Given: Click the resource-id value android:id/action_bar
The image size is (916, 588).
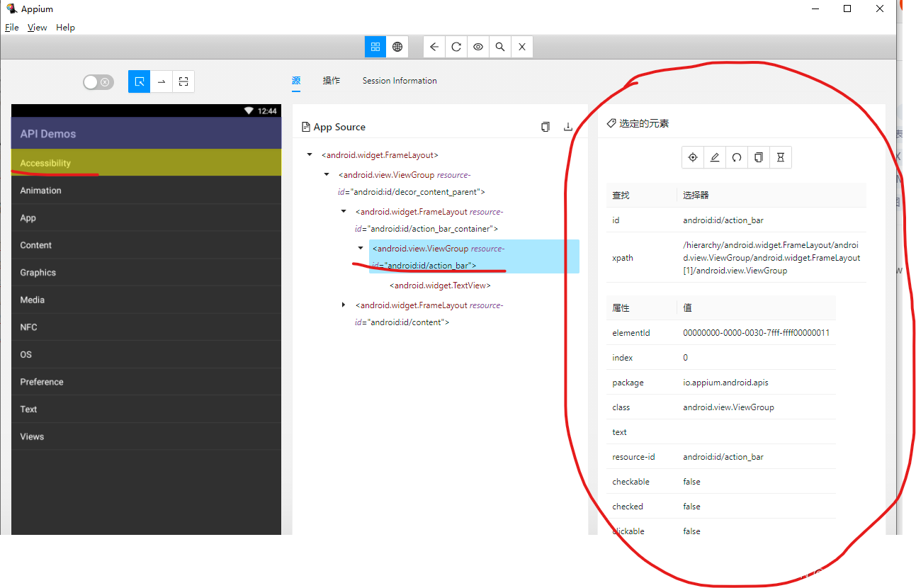Looking at the screenshot, I should (723, 457).
